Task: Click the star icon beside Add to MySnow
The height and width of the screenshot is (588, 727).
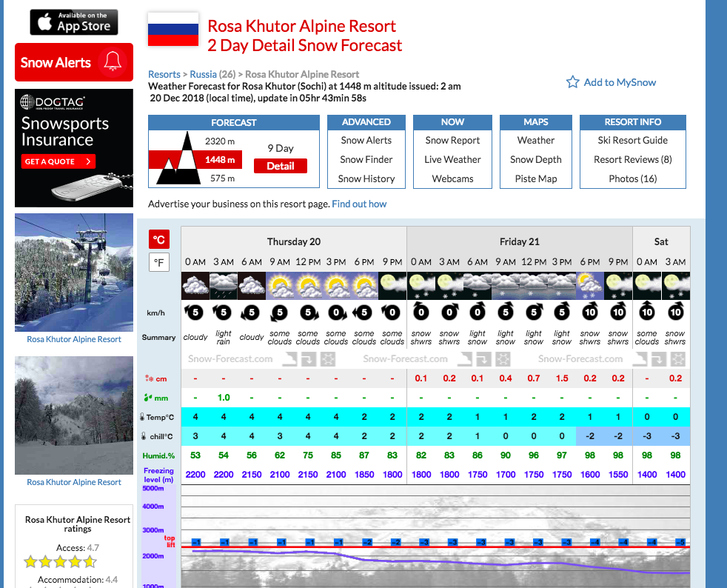Action: point(572,82)
